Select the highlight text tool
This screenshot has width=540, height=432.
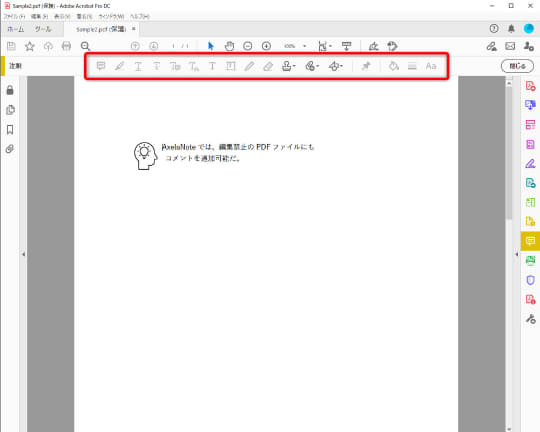pyautogui.click(x=120, y=66)
